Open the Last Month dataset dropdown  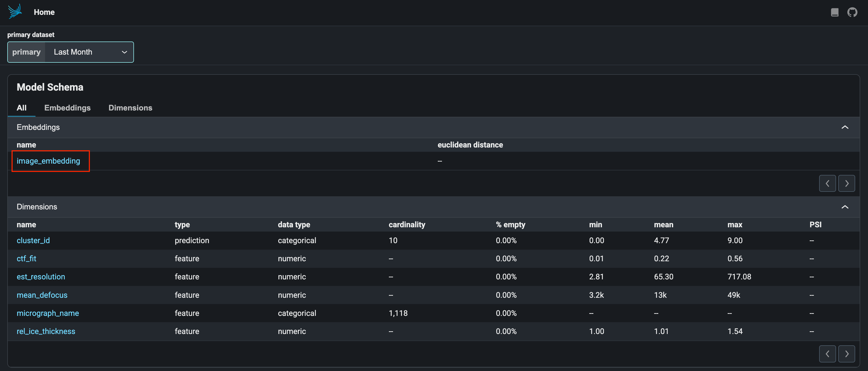point(89,52)
